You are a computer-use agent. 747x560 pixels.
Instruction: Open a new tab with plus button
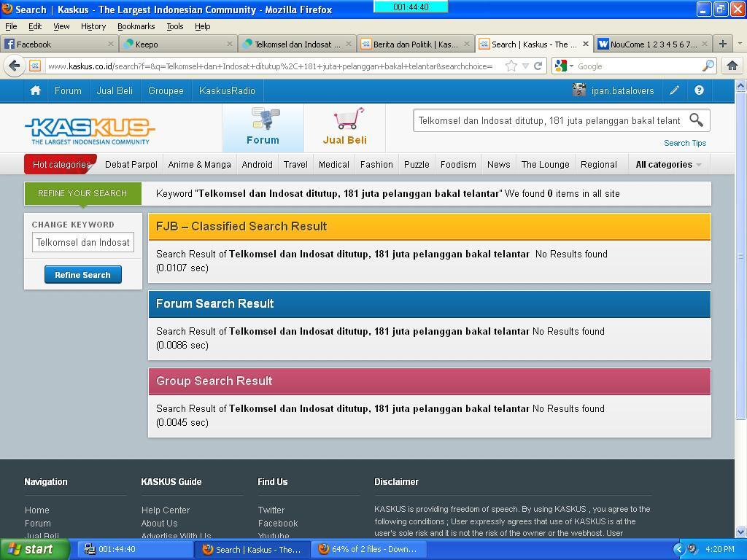[x=723, y=44]
